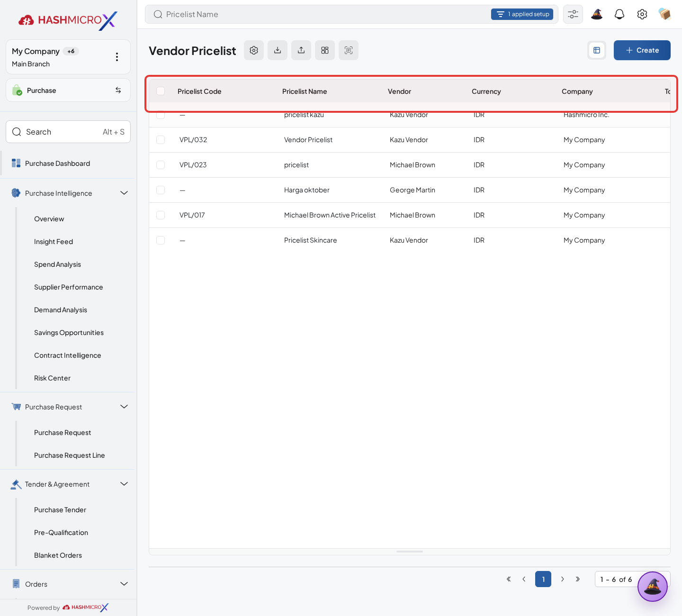Sort by the Vendor column header

pyautogui.click(x=399, y=91)
